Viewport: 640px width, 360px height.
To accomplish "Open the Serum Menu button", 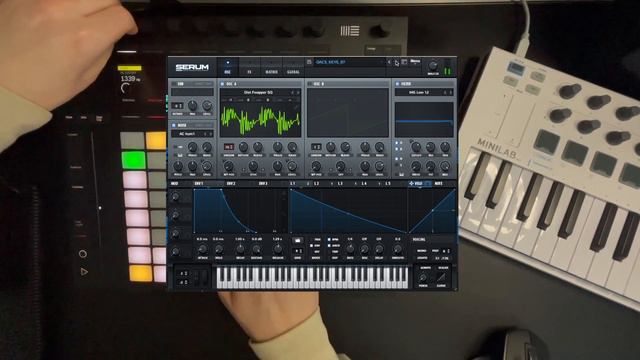I will [415, 62].
